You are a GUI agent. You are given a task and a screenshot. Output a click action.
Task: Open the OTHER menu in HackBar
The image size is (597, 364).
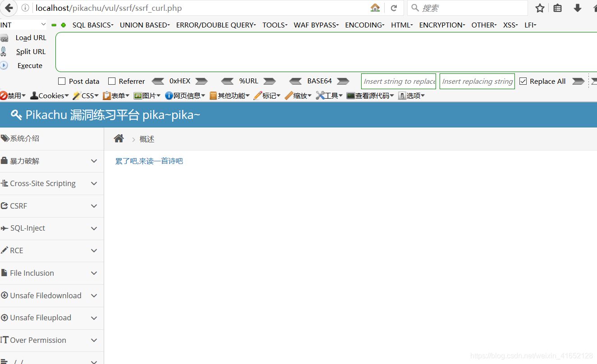click(484, 25)
